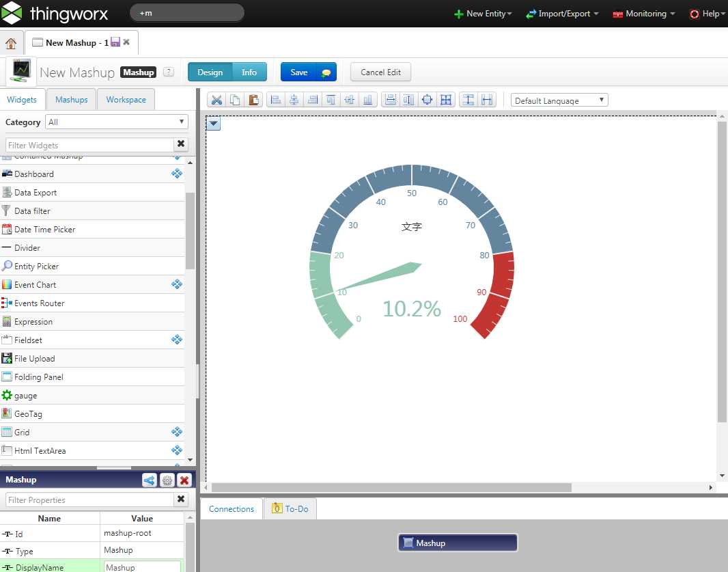Expand the New Entity menu
Image resolution: width=728 pixels, height=572 pixels.
pos(483,14)
